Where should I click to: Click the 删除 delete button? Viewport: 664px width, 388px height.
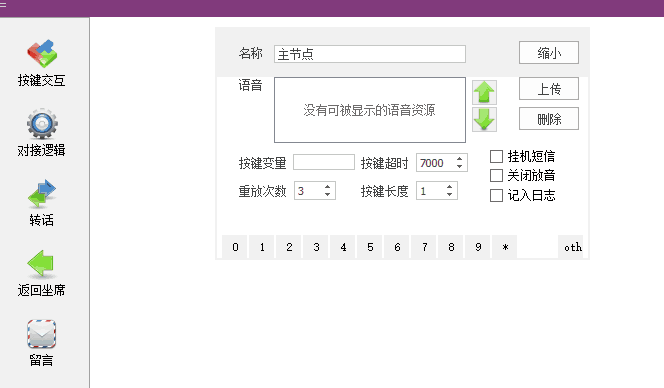549,119
